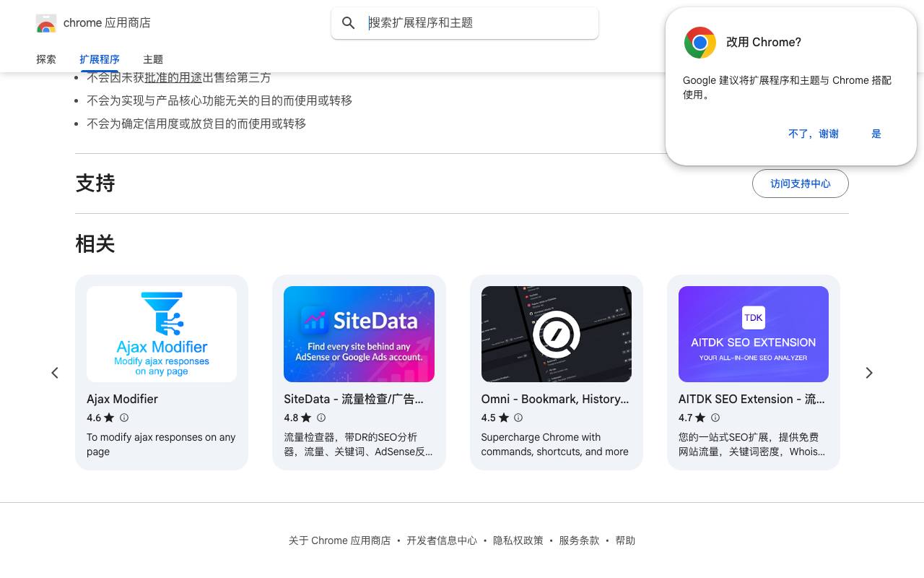924x578 pixels.
Task: Click the Omni - Bookmark, History title
Action: click(555, 399)
